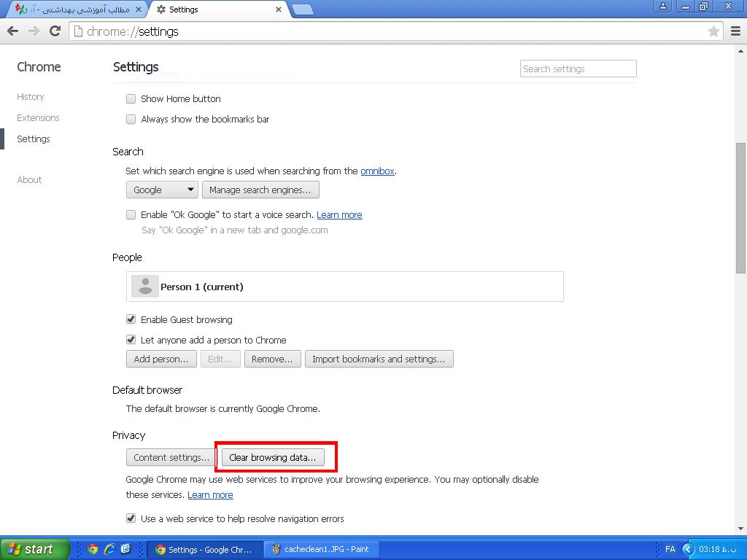Open Chrome from the quick launch icon

pyautogui.click(x=93, y=549)
